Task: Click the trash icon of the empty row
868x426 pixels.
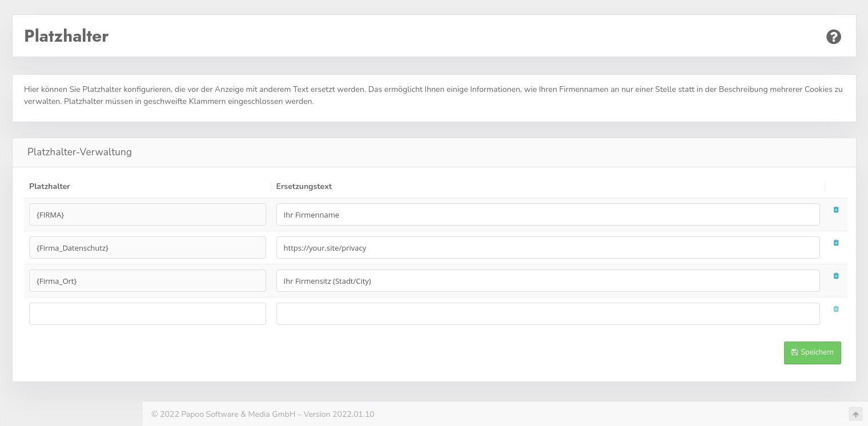Action: 836,309
